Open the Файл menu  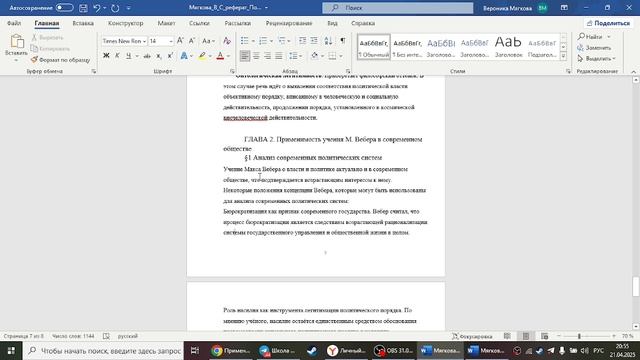pos(14,23)
